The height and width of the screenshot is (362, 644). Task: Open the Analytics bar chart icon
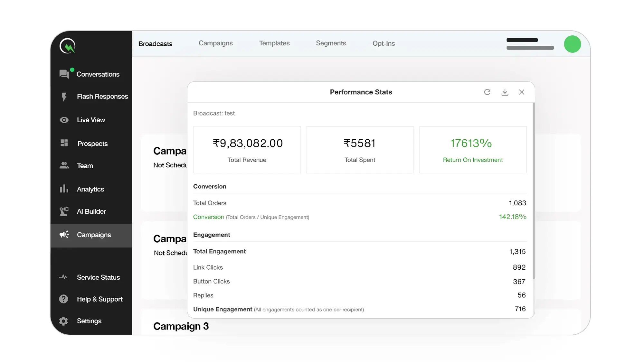(64, 189)
